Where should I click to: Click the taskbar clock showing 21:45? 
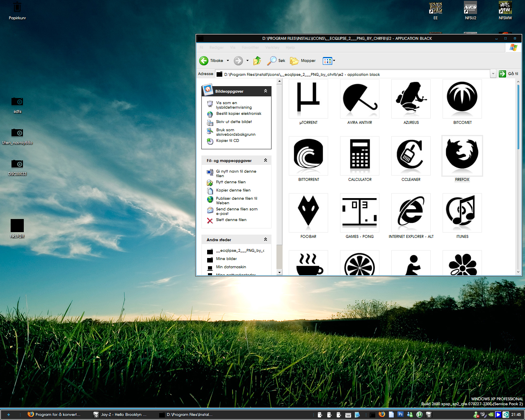tap(516, 414)
